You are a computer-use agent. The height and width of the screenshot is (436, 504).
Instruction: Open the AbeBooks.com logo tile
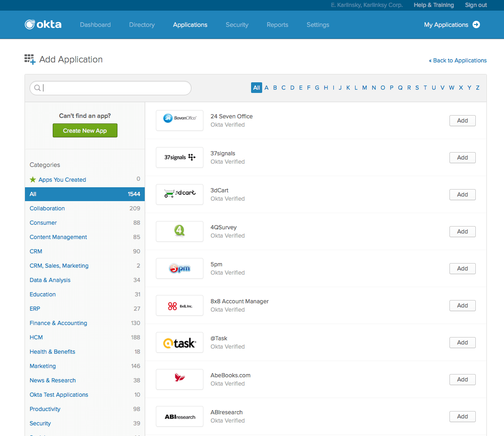[x=180, y=380]
